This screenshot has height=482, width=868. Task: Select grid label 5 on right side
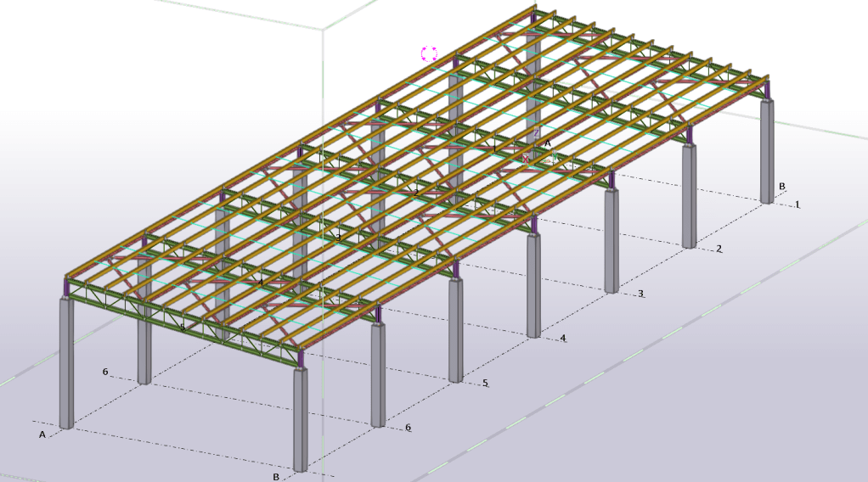tap(485, 383)
